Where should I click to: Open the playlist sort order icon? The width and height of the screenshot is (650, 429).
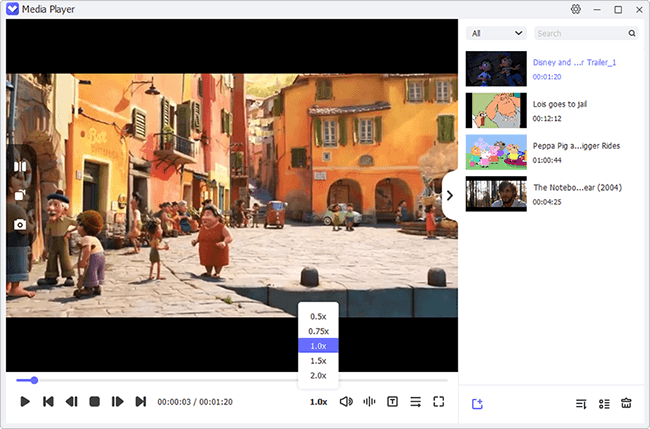pyautogui.click(x=581, y=403)
